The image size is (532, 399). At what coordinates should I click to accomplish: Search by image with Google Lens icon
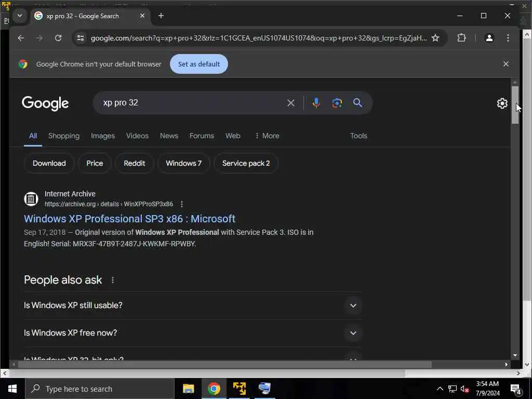coord(337,103)
